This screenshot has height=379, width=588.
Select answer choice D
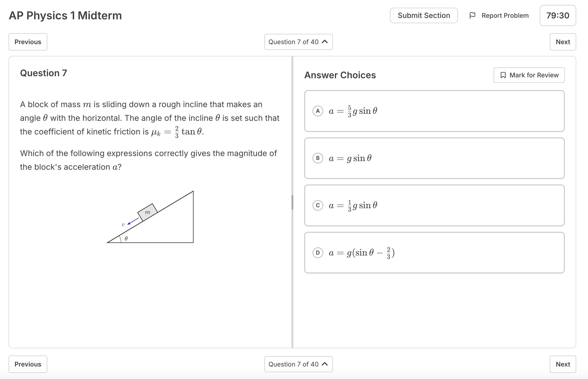pyautogui.click(x=434, y=253)
